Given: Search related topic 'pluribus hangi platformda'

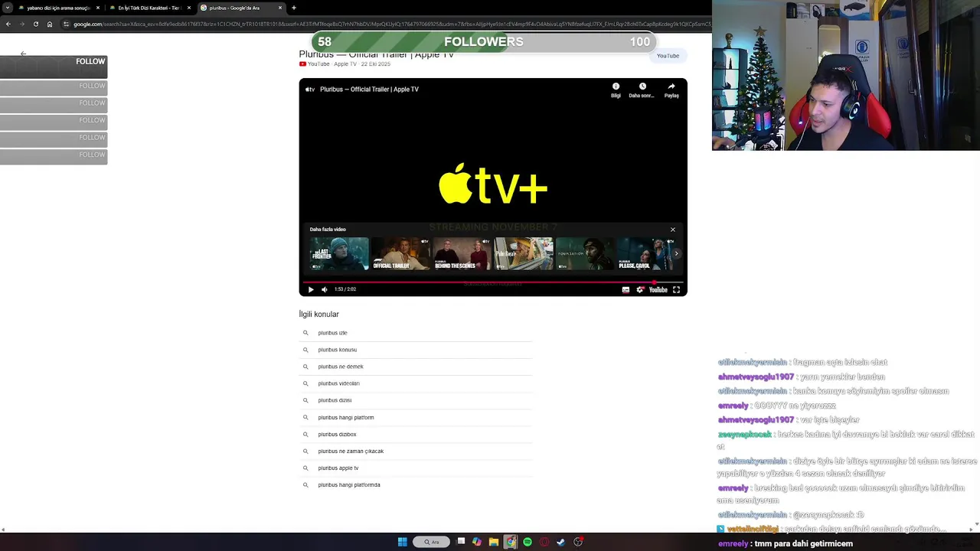Looking at the screenshot, I should [416, 484].
